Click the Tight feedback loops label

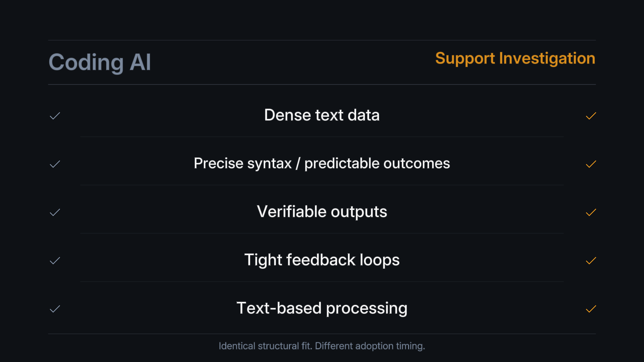pos(322,260)
